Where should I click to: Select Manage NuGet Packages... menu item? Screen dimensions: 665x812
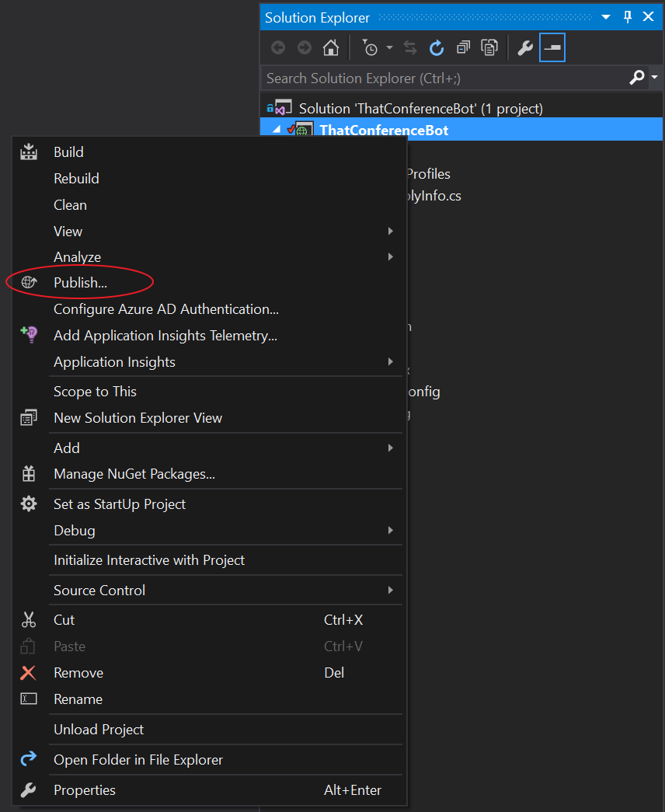tap(134, 474)
